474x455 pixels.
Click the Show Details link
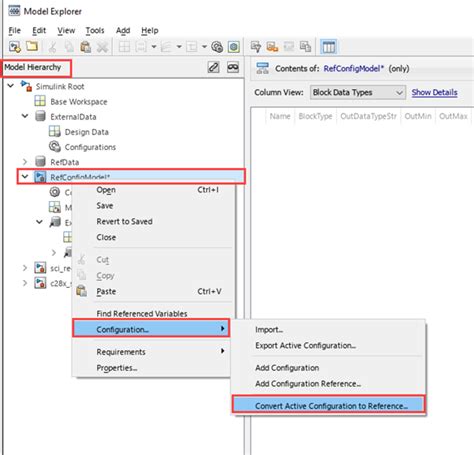tap(434, 92)
